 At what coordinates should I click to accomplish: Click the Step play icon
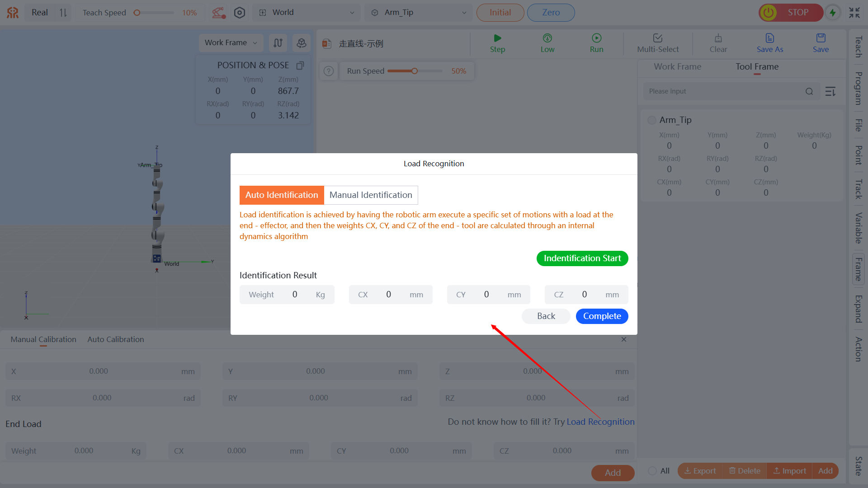click(x=497, y=38)
